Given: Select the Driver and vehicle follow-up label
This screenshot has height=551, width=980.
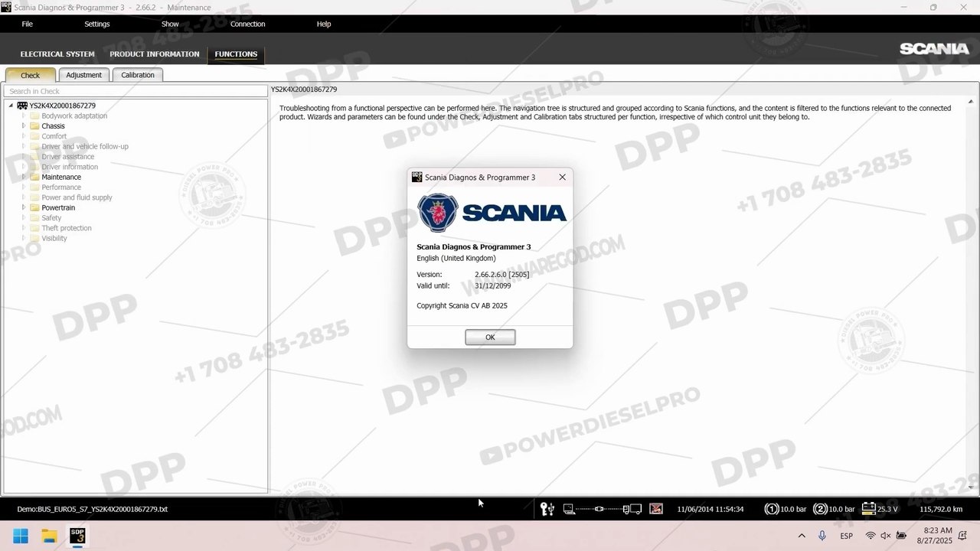Looking at the screenshot, I should (85, 146).
